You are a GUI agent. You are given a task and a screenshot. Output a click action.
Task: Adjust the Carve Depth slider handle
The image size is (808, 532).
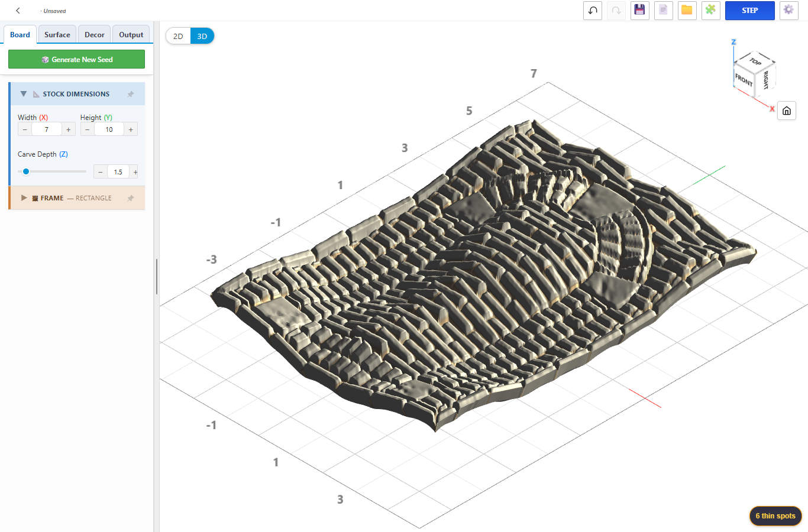tap(26, 171)
